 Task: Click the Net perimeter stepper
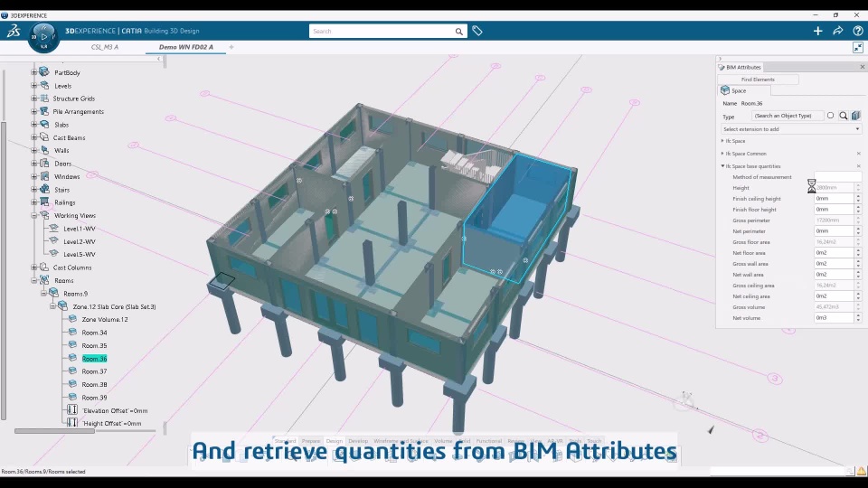pyautogui.click(x=858, y=230)
